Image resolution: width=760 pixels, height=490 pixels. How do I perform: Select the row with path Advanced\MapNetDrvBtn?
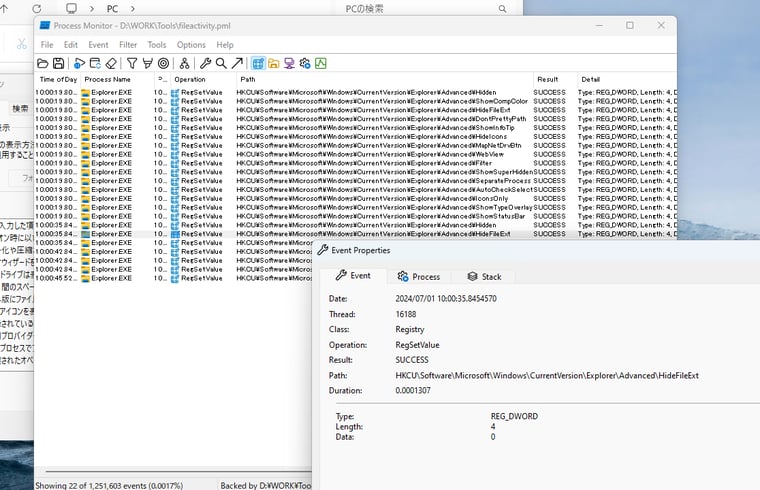point(355,145)
